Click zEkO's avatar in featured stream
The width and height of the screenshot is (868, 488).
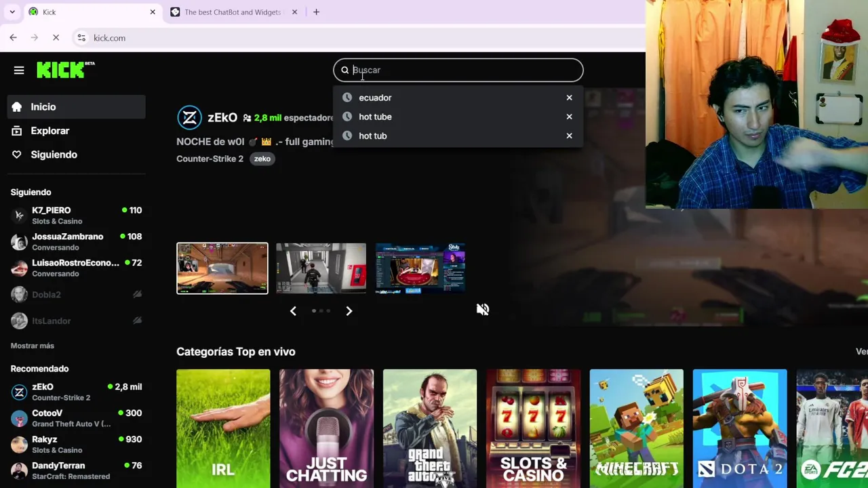tap(189, 117)
